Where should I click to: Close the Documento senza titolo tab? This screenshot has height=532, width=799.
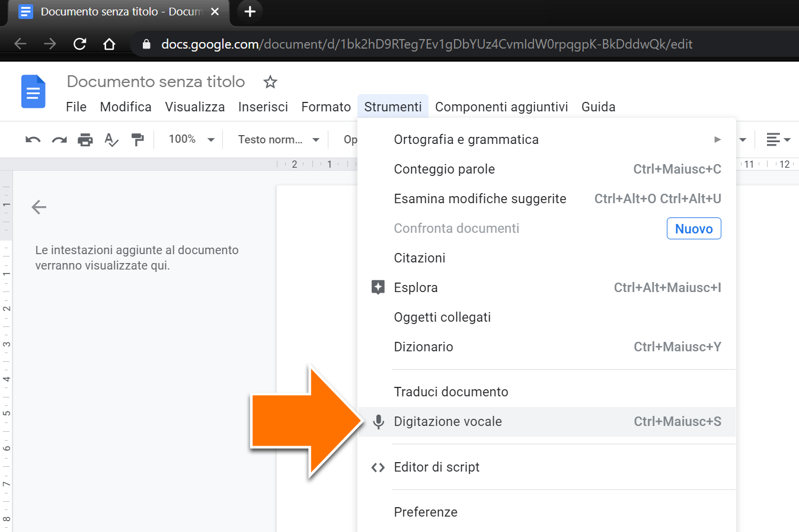pos(215,11)
